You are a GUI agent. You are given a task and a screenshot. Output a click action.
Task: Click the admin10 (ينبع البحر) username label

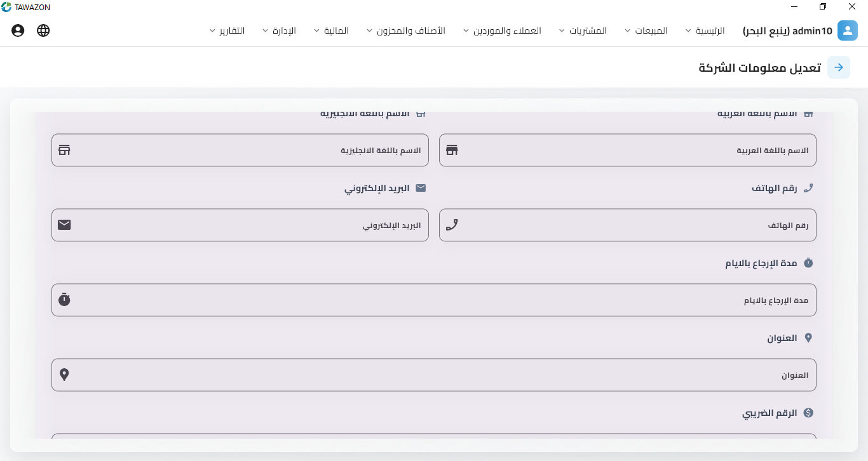(x=787, y=30)
